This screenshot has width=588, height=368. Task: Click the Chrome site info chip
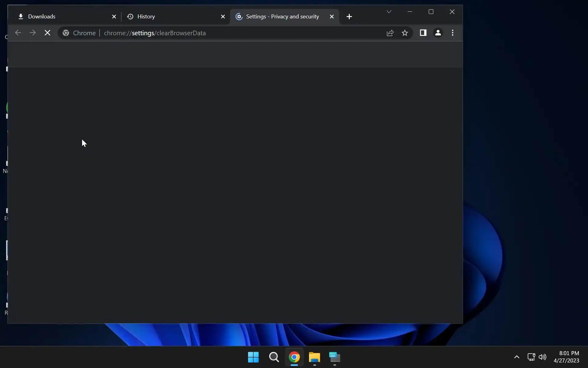click(79, 33)
